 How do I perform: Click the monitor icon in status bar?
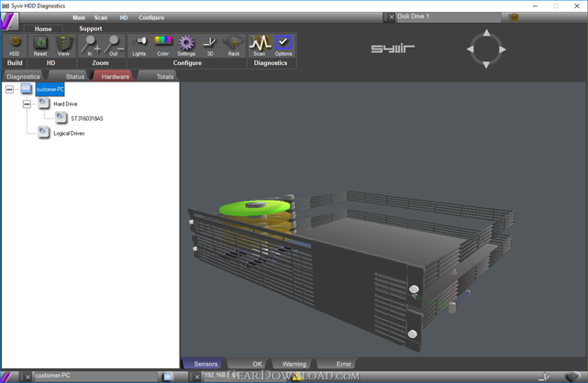(168, 377)
